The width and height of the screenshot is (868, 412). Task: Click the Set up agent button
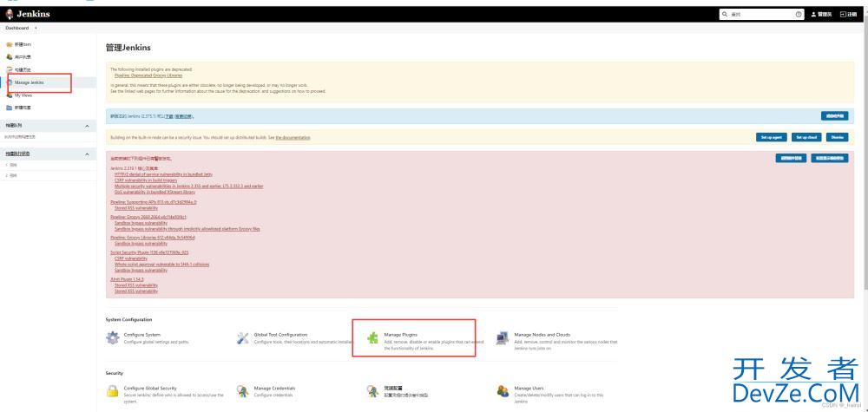pyautogui.click(x=771, y=137)
